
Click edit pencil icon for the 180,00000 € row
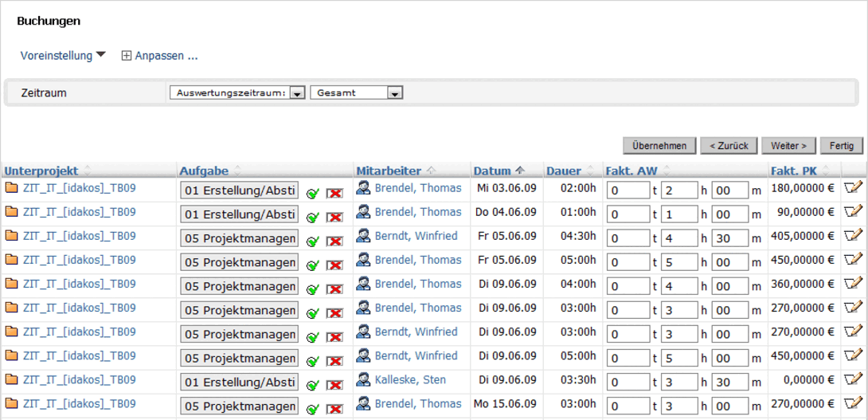[853, 188]
